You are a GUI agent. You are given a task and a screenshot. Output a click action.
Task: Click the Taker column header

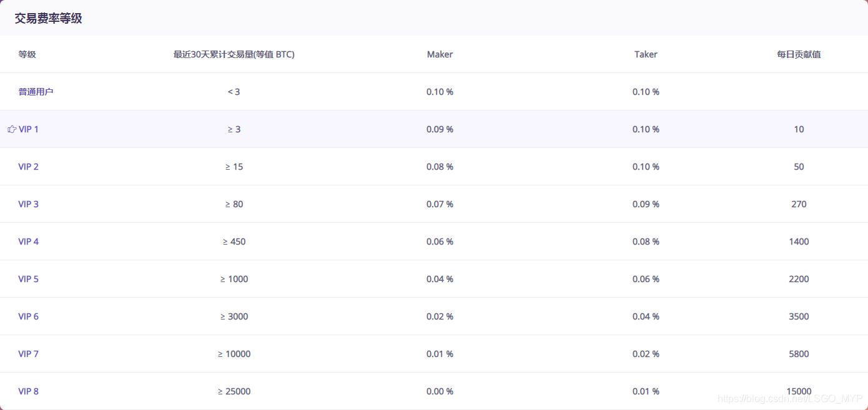(646, 54)
